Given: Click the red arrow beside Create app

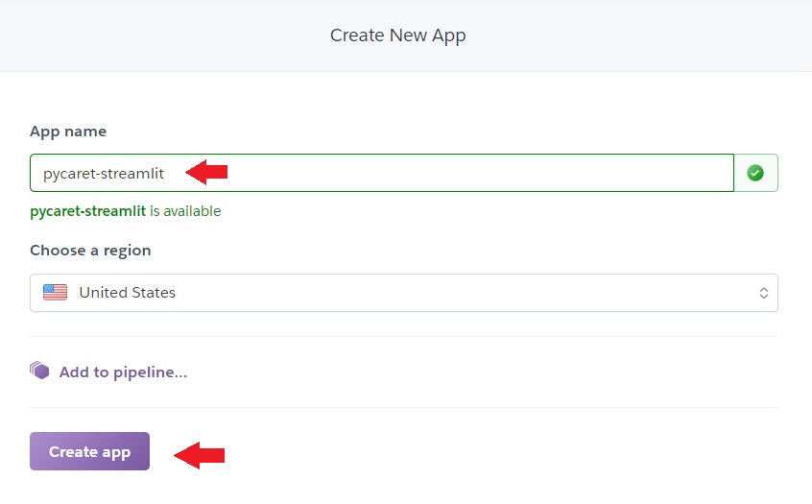Looking at the screenshot, I should 200,453.
